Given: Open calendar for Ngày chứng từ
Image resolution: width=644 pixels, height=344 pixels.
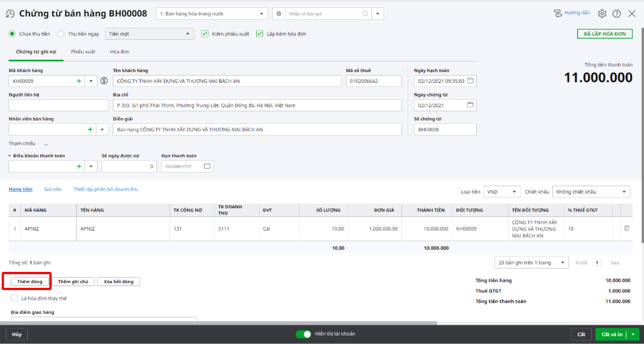Looking at the screenshot, I should [x=470, y=105].
